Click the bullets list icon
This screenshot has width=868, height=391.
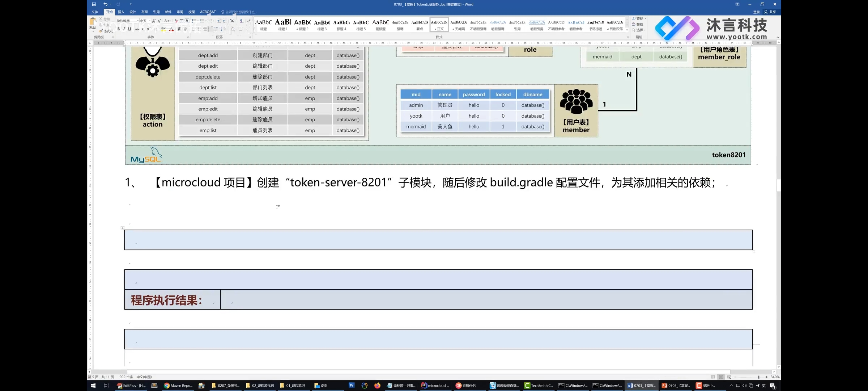coord(194,21)
